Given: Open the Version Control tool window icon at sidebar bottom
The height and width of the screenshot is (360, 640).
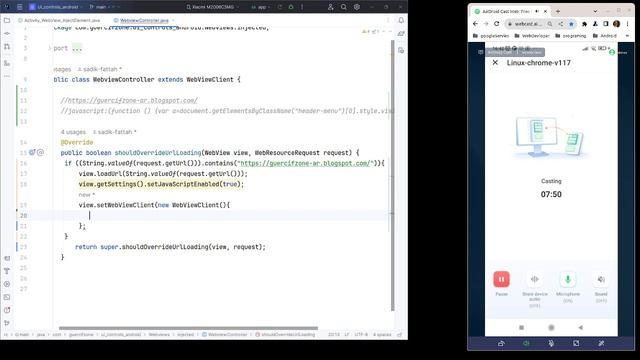Looking at the screenshot, I should click(x=7, y=323).
